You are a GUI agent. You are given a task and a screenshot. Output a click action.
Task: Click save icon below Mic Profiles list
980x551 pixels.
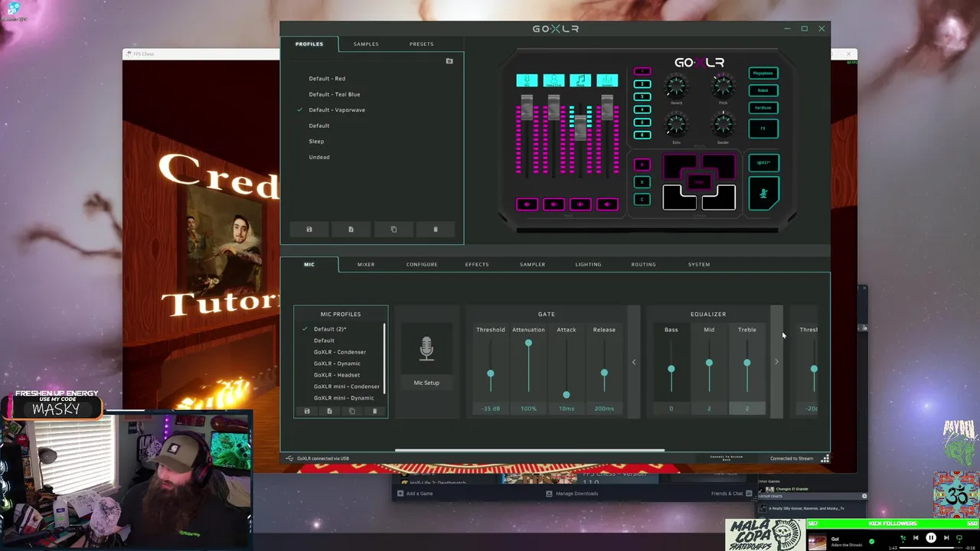click(307, 411)
